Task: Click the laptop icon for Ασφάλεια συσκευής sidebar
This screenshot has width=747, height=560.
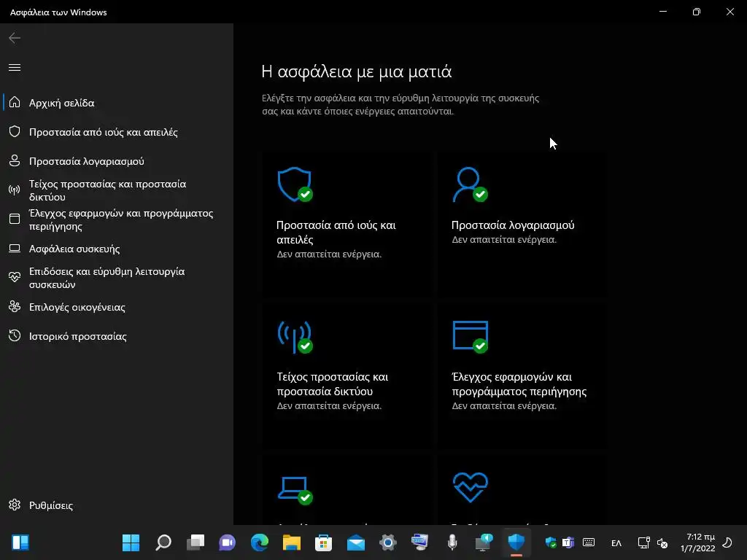Action: (x=15, y=248)
